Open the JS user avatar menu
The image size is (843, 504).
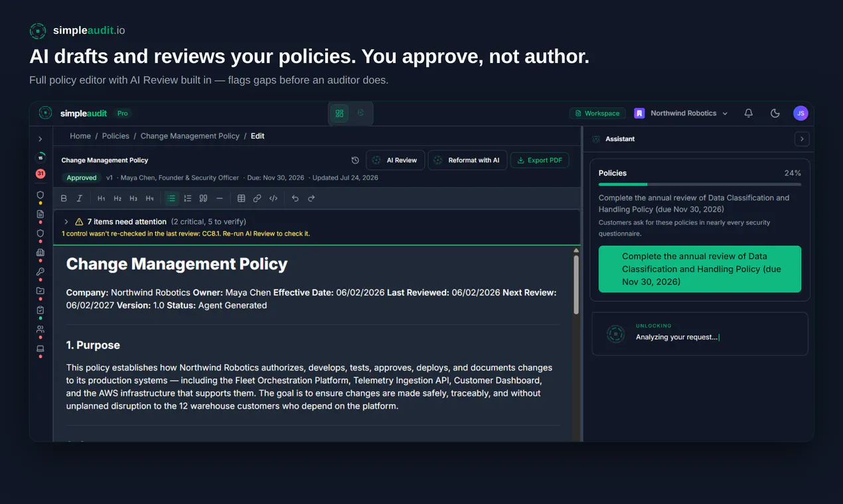pyautogui.click(x=801, y=113)
